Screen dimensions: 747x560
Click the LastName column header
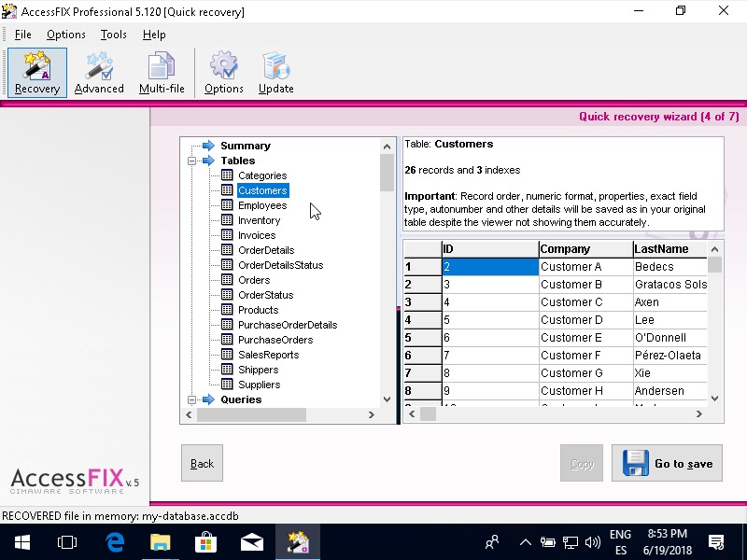(x=669, y=249)
